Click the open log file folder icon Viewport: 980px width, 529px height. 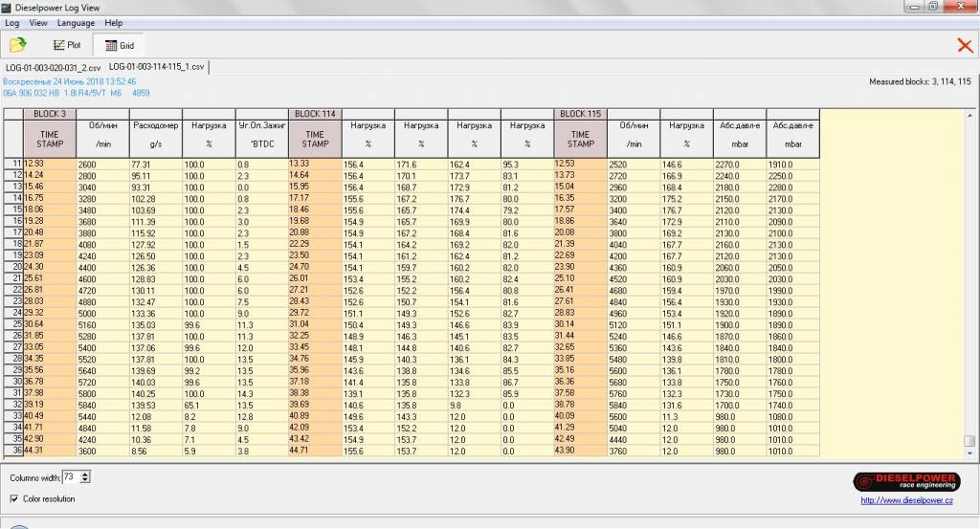click(18, 45)
